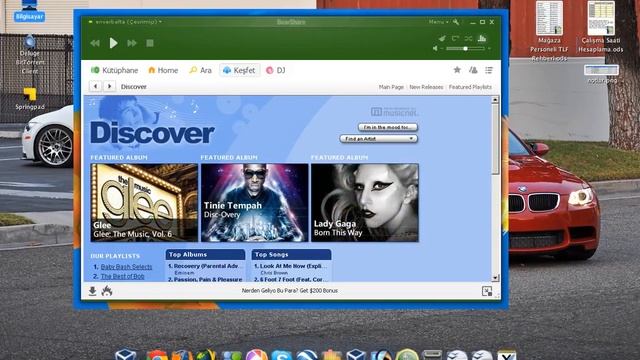This screenshot has height=360, width=640.
Task: Stop playback with the square Stop button
Action: [150, 43]
